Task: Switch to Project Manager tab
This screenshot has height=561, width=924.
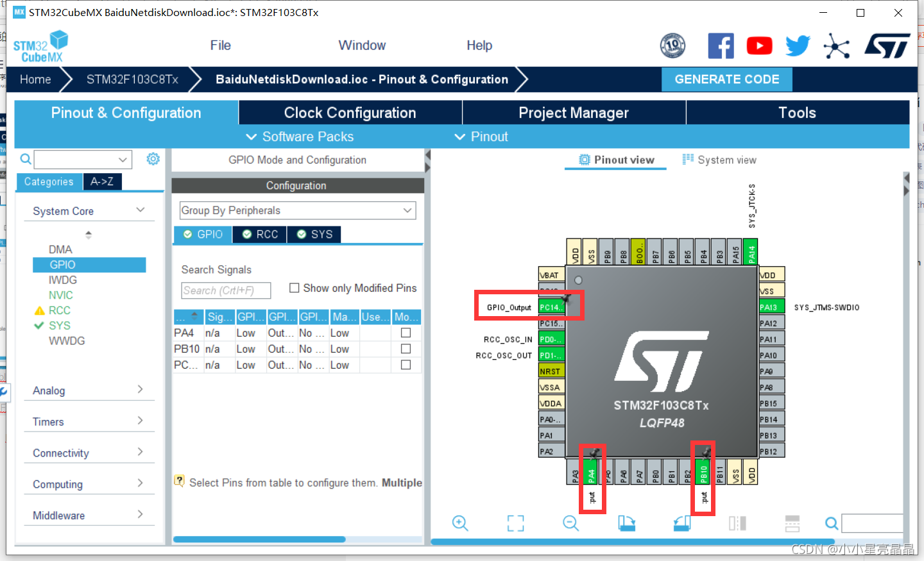Action: [x=574, y=113]
